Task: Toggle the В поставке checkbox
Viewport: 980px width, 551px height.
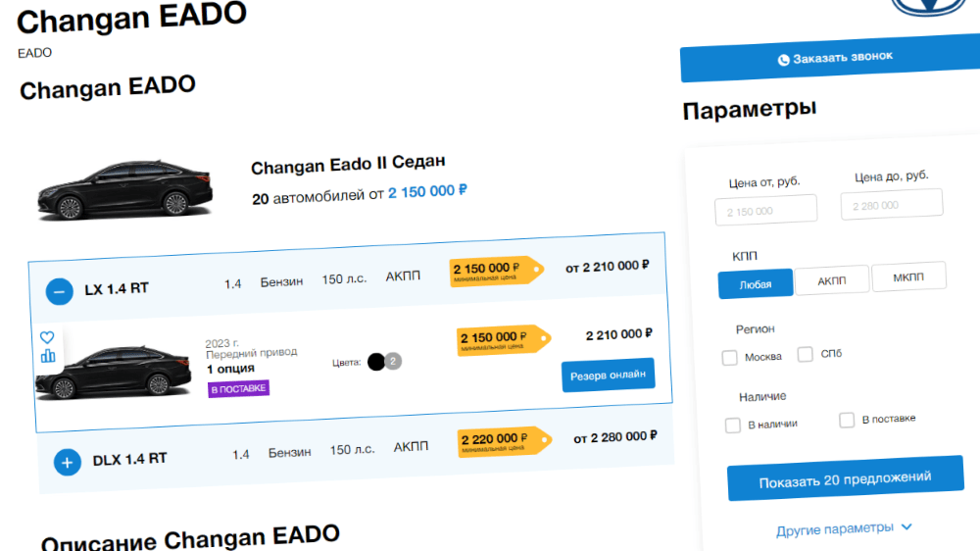Action: pyautogui.click(x=847, y=421)
